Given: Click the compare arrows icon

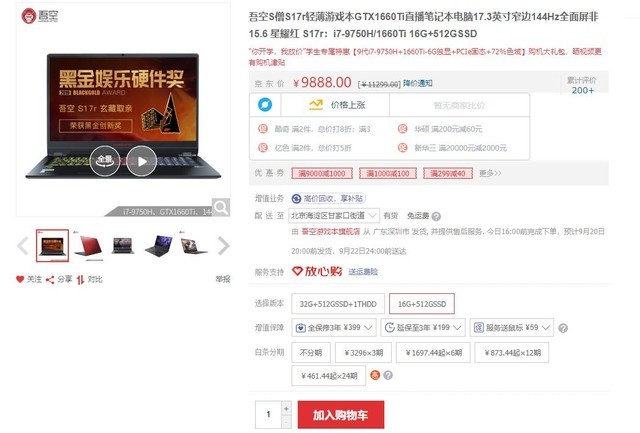Looking at the screenshot, I should (80, 280).
